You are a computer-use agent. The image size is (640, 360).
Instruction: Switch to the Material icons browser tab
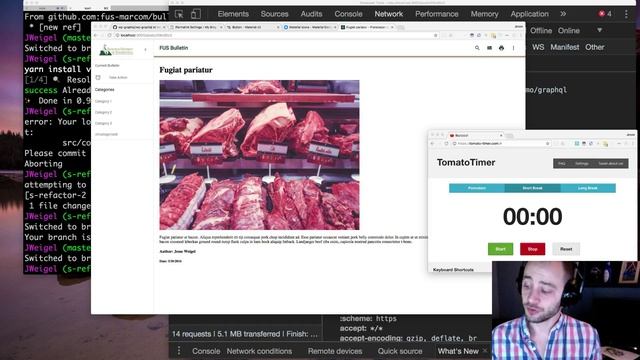tap(310, 27)
